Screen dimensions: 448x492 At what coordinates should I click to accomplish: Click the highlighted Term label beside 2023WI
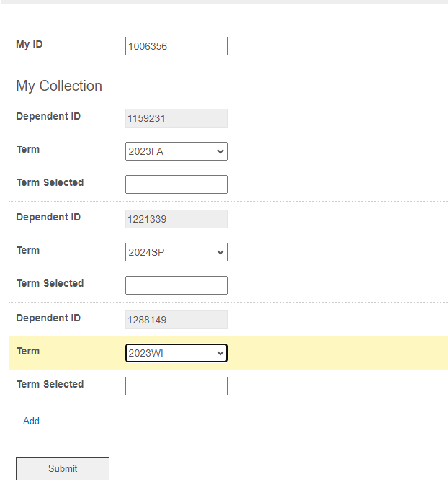28,352
